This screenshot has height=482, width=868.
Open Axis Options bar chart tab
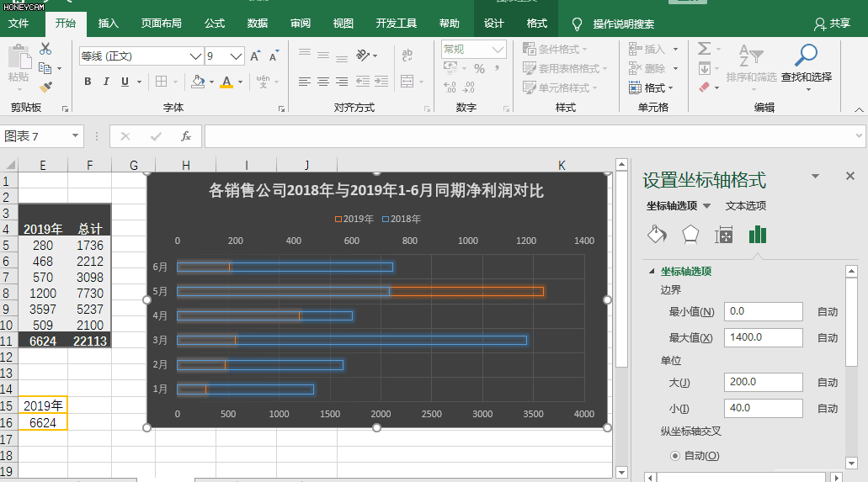click(757, 235)
